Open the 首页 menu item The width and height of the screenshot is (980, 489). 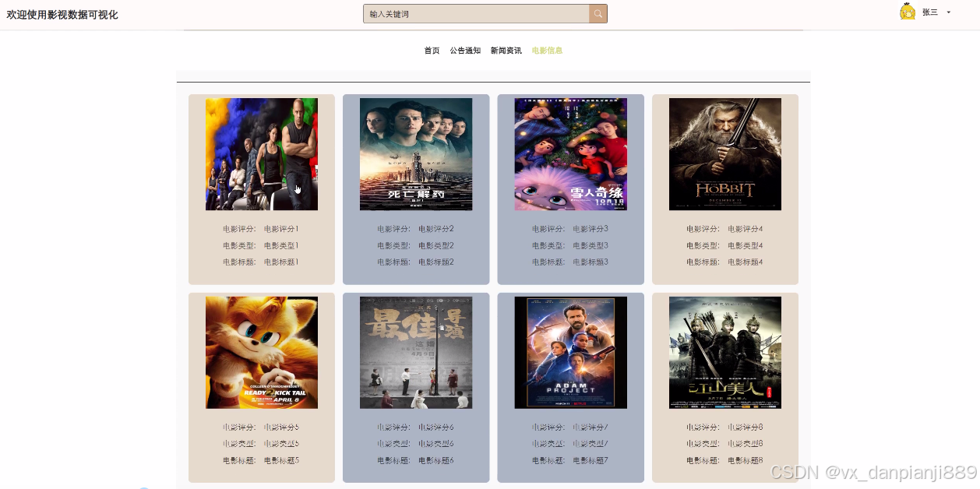(432, 51)
